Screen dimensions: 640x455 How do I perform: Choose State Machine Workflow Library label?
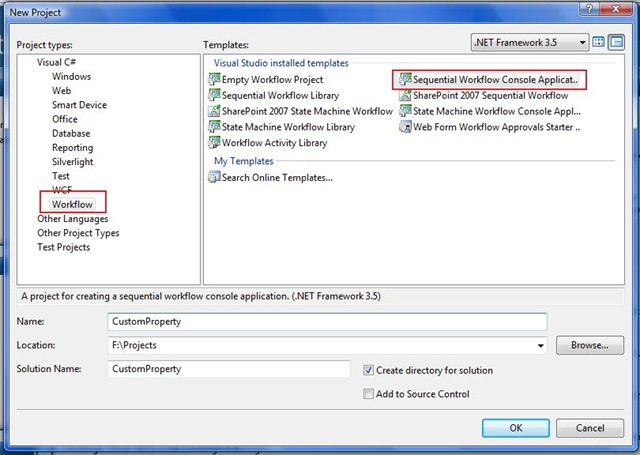tap(288, 127)
